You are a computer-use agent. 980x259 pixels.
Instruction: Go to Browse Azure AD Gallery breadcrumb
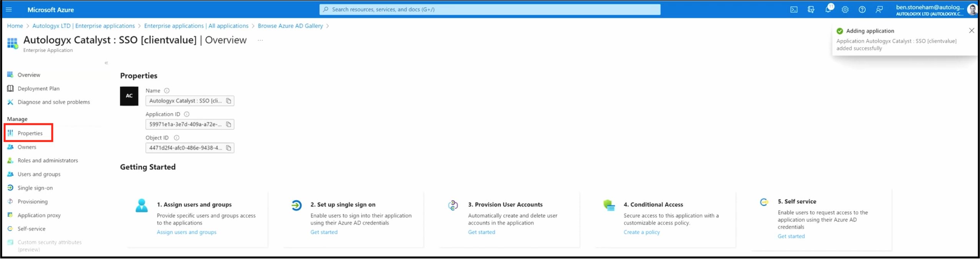coord(290,26)
